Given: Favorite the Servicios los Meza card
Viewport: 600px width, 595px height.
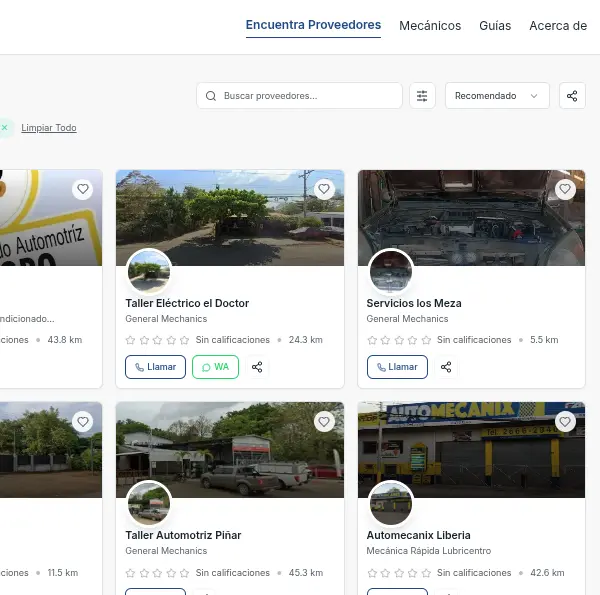Looking at the screenshot, I should 565,189.
